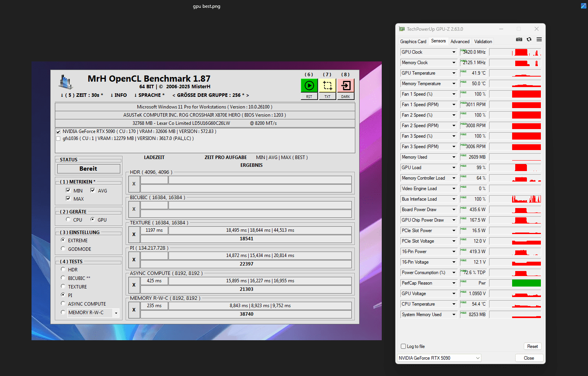Enable the gfx1036 device checkbox

pos(58,138)
